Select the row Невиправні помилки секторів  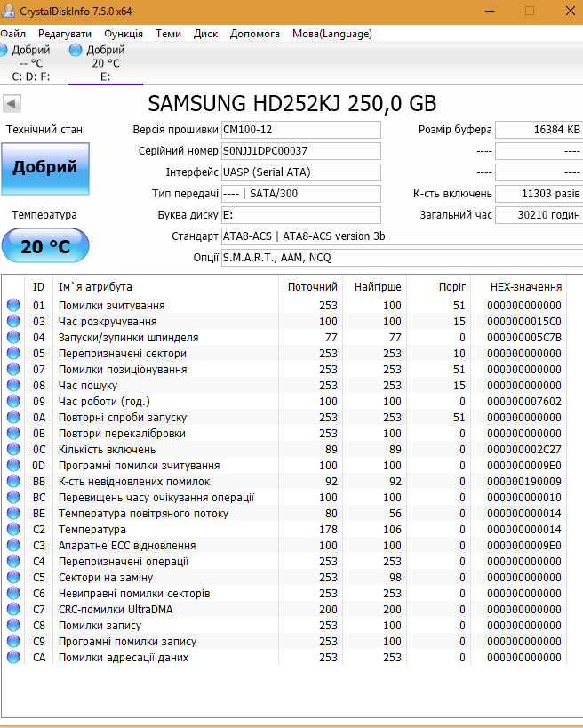pyautogui.click(x=284, y=594)
